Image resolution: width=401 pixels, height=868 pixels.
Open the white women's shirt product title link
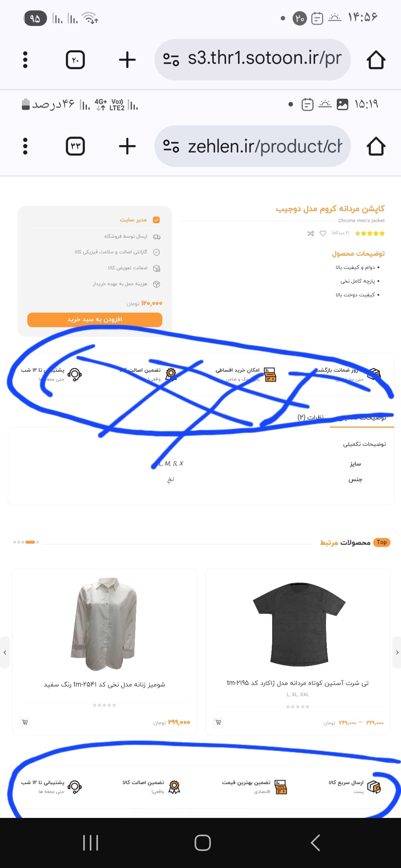[104, 684]
